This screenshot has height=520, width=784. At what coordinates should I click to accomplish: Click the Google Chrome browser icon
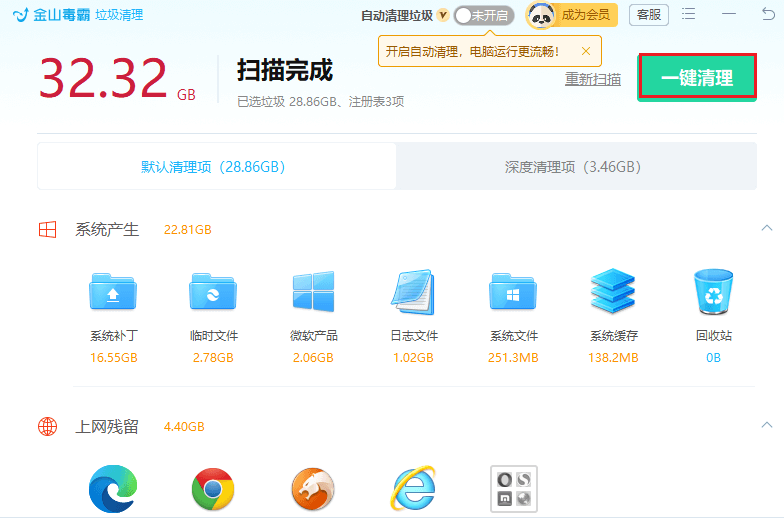[213, 489]
